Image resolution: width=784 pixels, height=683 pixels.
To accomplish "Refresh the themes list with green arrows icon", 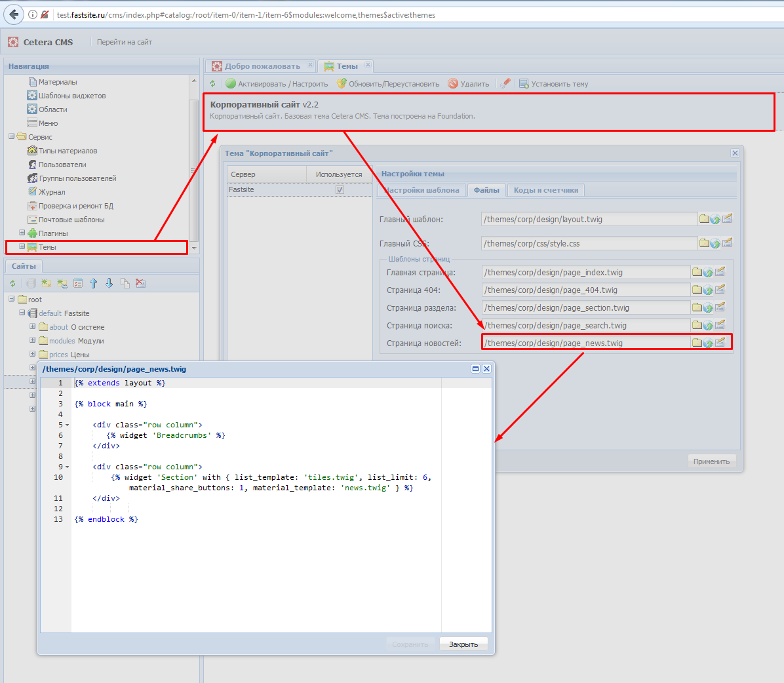I will 212,84.
